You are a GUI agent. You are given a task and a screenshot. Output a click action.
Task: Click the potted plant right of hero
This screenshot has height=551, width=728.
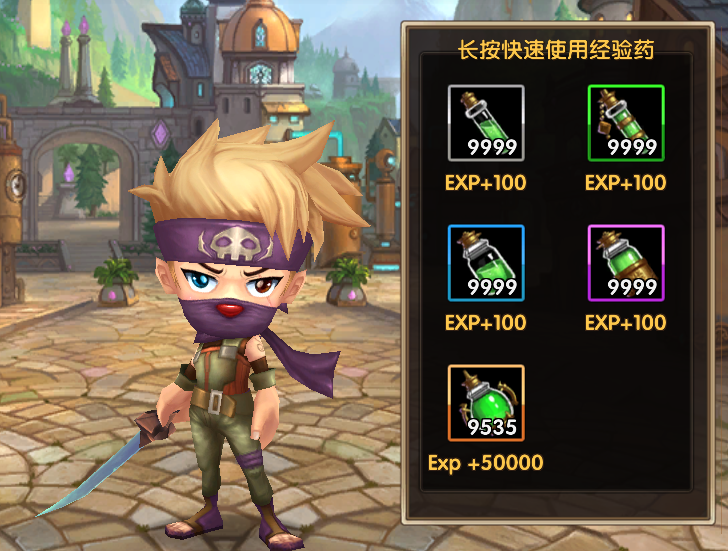pyautogui.click(x=348, y=282)
